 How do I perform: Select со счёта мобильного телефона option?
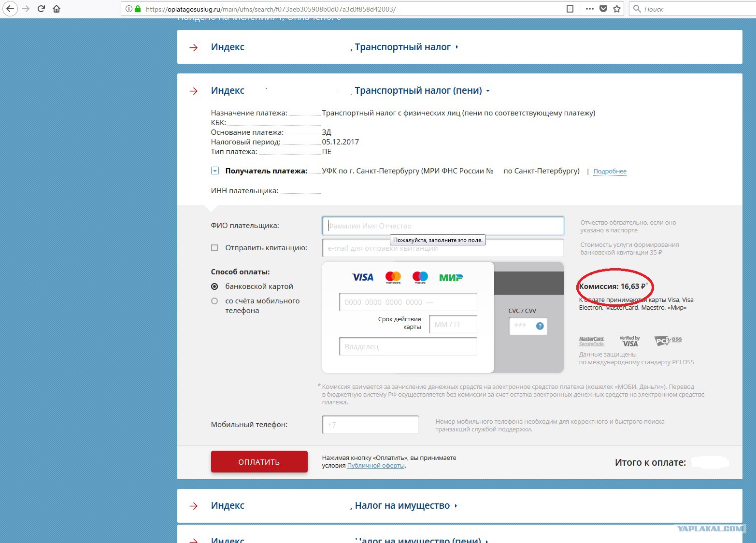(x=214, y=301)
